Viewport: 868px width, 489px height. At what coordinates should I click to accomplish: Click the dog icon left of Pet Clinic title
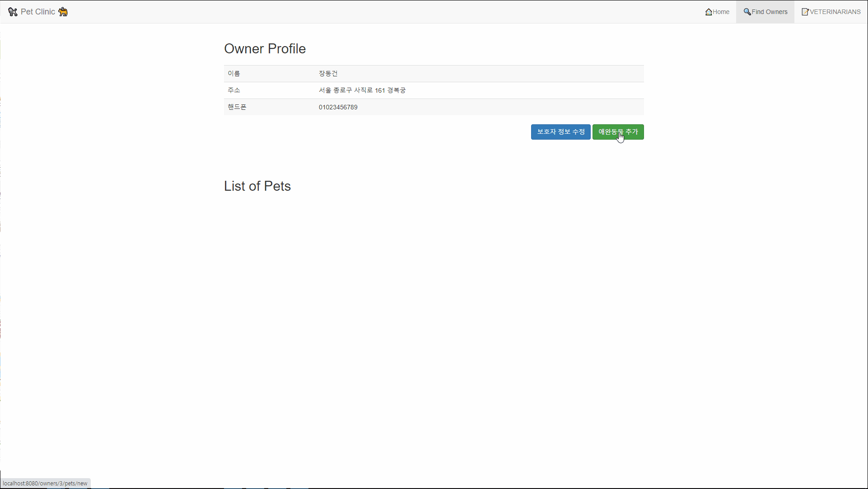tap(13, 12)
